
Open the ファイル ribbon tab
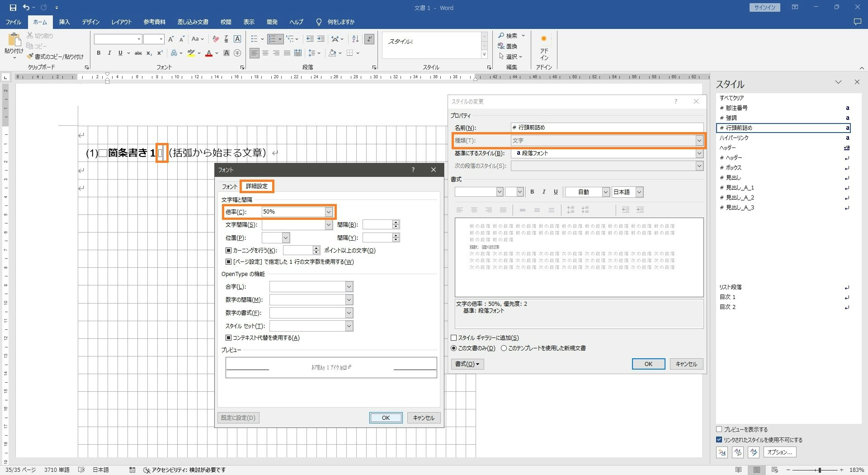(x=13, y=22)
